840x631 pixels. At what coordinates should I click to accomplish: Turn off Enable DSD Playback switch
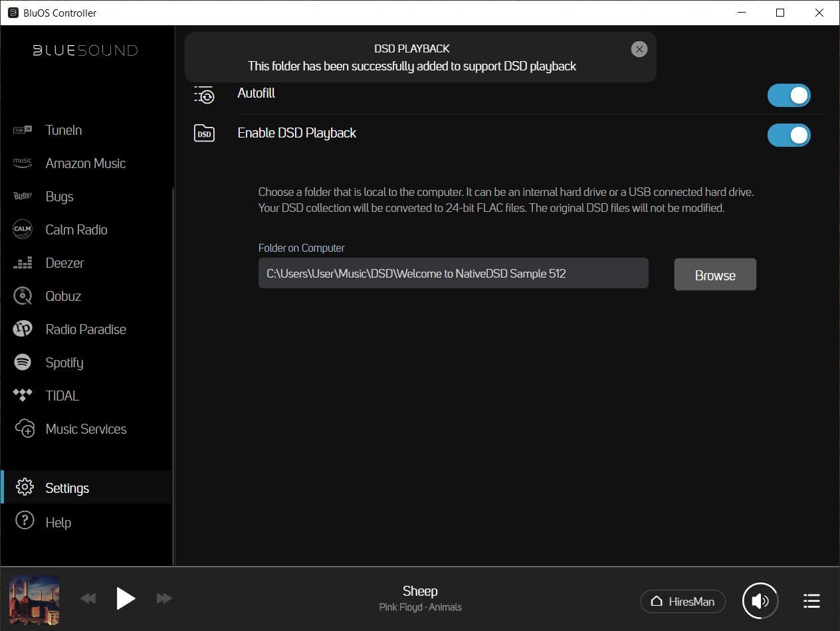tap(788, 135)
